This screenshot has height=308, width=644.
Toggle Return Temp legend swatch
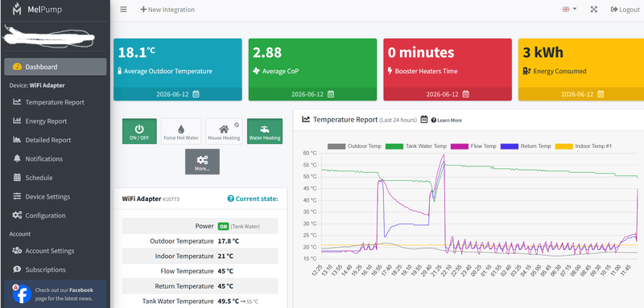point(510,146)
